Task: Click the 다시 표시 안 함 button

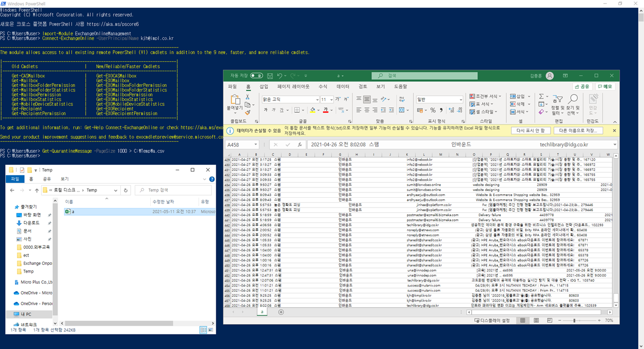Action: (530, 131)
